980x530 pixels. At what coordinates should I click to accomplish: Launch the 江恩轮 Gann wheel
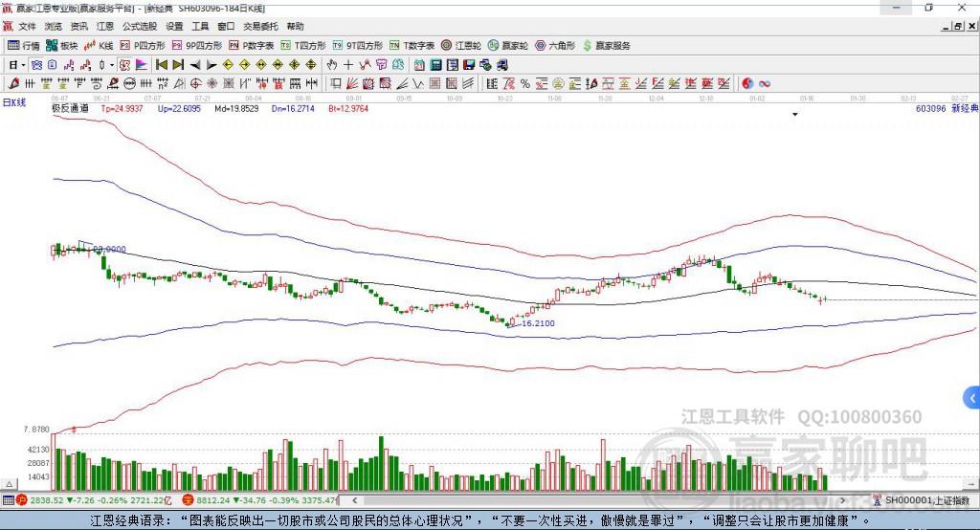[x=461, y=46]
